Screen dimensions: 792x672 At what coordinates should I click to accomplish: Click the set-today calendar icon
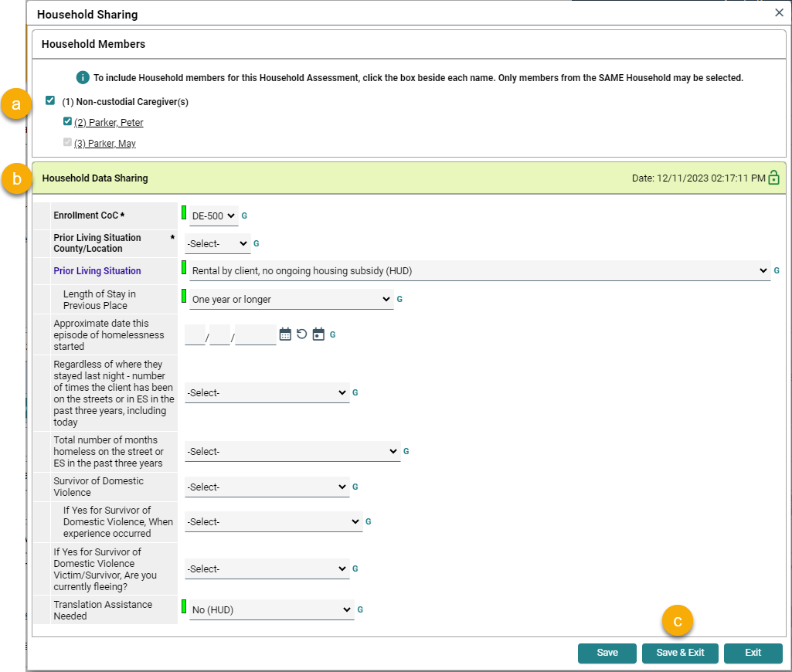pos(318,334)
